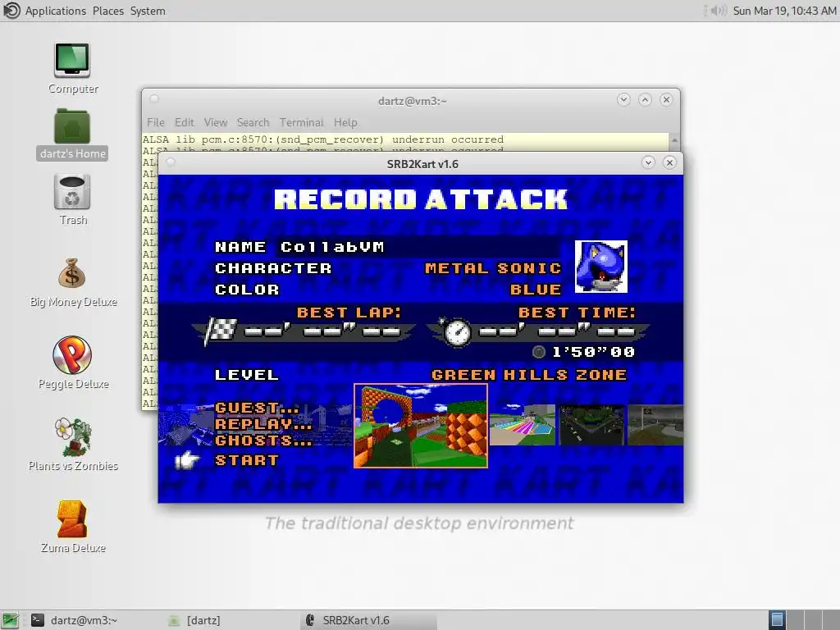Image resolution: width=840 pixels, height=630 pixels.
Task: Click the Metal Sonic character portrait
Action: click(x=600, y=267)
